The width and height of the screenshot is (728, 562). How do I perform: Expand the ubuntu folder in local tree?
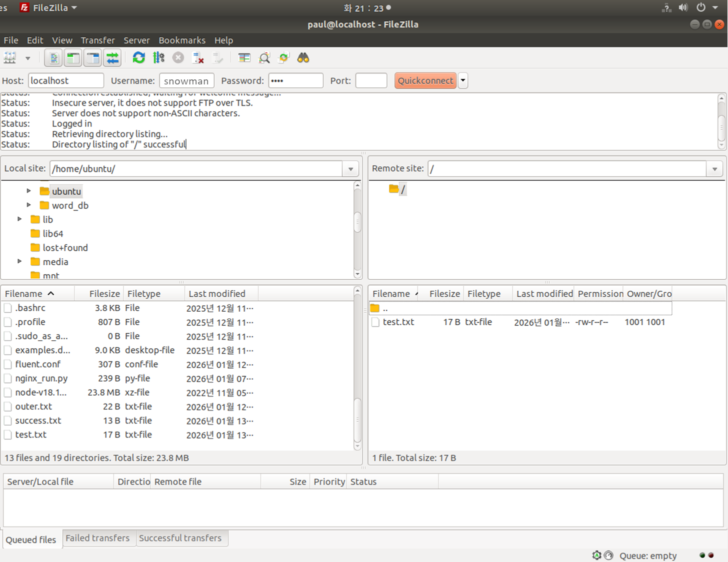click(x=29, y=191)
